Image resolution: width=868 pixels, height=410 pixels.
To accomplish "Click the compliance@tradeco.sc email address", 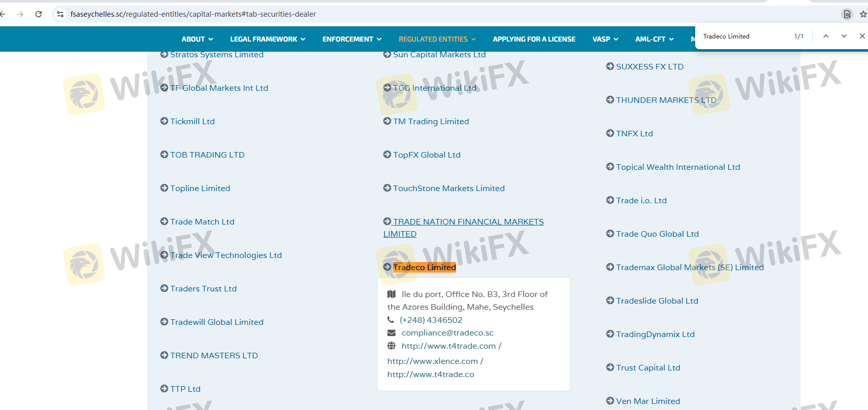I will [x=447, y=333].
